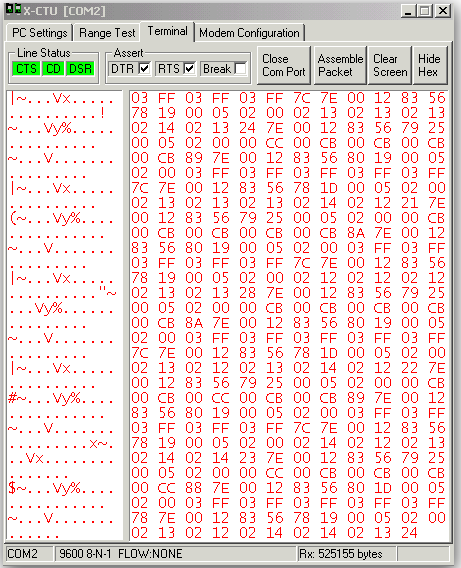This screenshot has width=461, height=568.
Task: Click the Hide Hex button
Action: pyautogui.click(x=430, y=66)
